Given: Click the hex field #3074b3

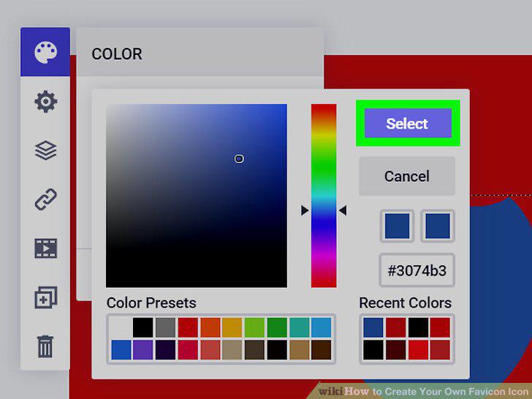Looking at the screenshot, I should (417, 270).
